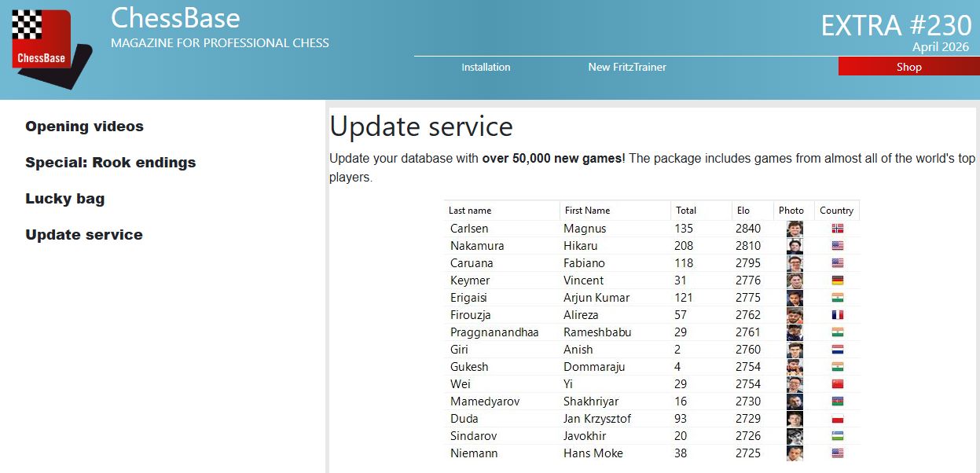Open the Installation menu item

[x=486, y=68]
